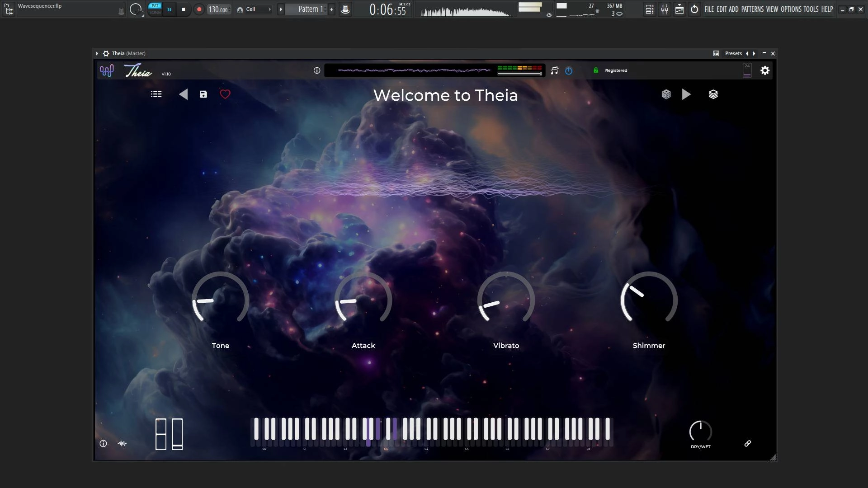Save the current Theia preset
Image resolution: width=868 pixels, height=488 pixels.
203,94
